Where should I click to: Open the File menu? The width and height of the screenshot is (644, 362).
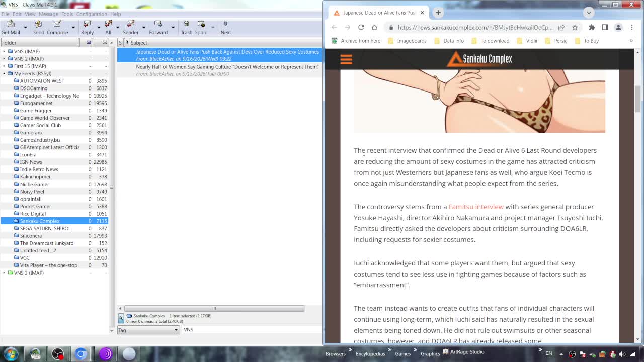coord(6,14)
